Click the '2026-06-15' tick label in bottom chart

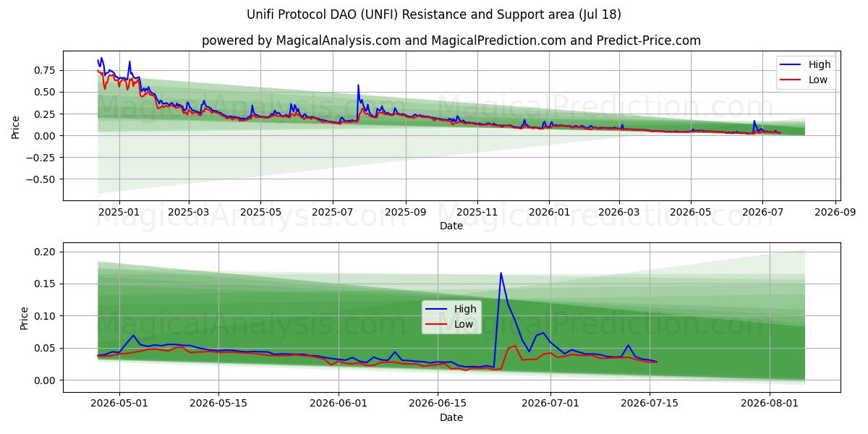(438, 404)
